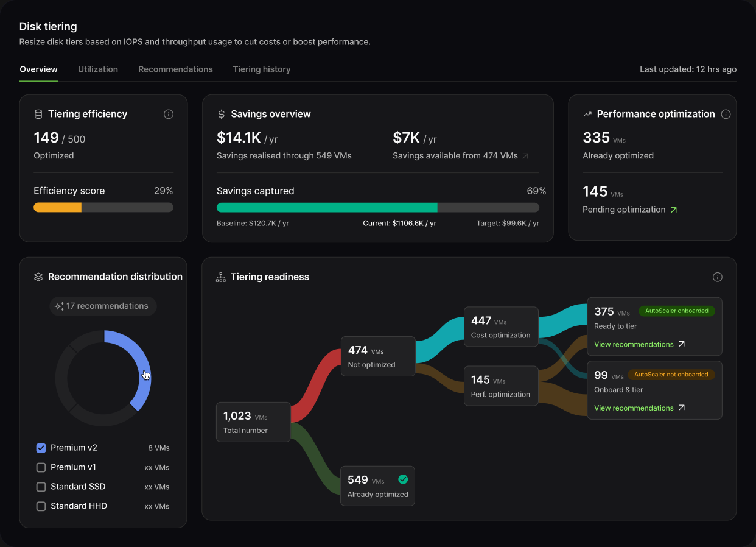Uncheck the Premium v2 checkbox
The image size is (756, 547).
pos(41,448)
